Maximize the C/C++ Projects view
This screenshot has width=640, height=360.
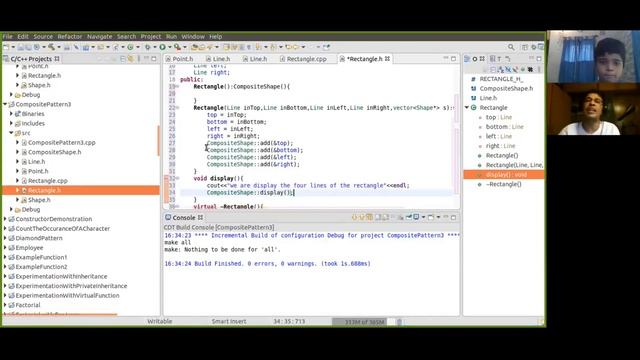tap(154, 59)
